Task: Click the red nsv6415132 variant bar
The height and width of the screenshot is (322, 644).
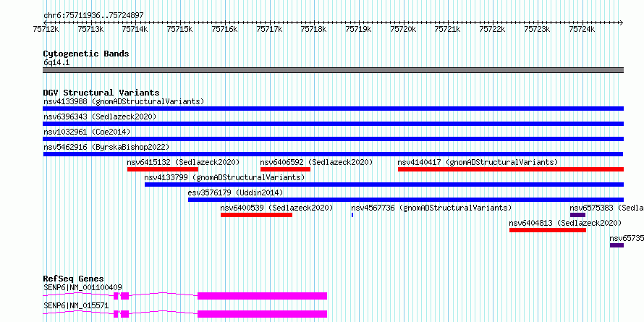Action: pos(163,169)
